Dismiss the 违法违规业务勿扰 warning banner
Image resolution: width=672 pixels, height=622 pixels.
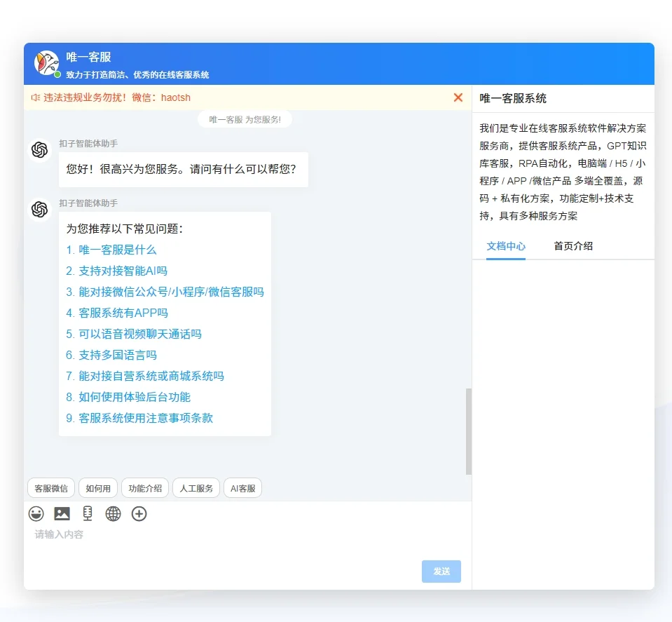pyautogui.click(x=458, y=97)
